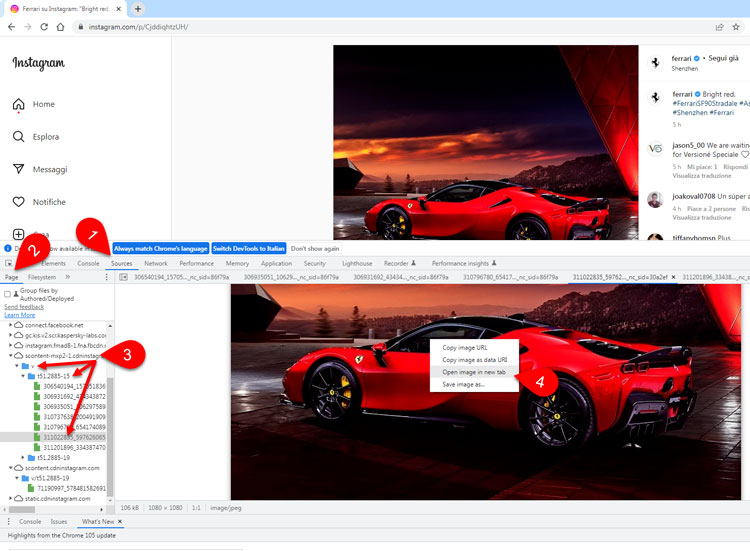Viewport: 750px width, 551px height.
Task: Go back with browser back arrow
Action: coord(11,27)
